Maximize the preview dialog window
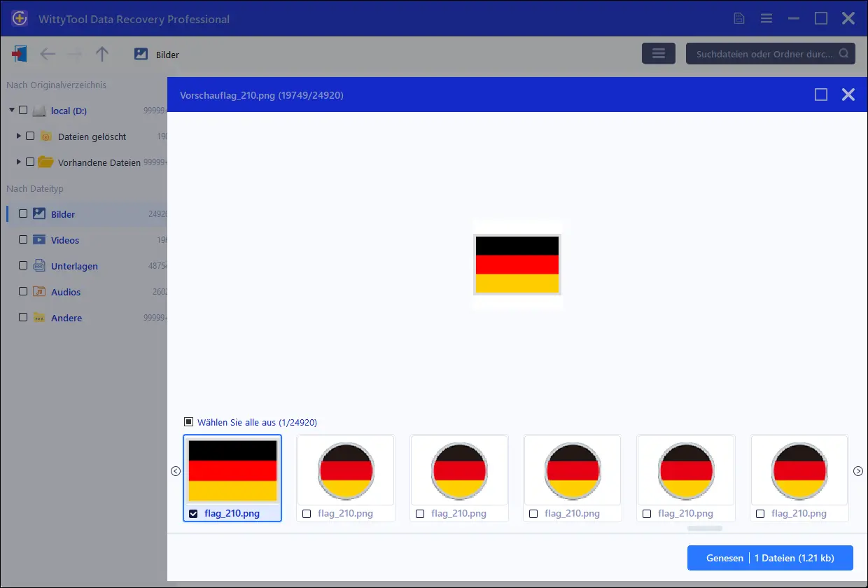 click(x=821, y=94)
